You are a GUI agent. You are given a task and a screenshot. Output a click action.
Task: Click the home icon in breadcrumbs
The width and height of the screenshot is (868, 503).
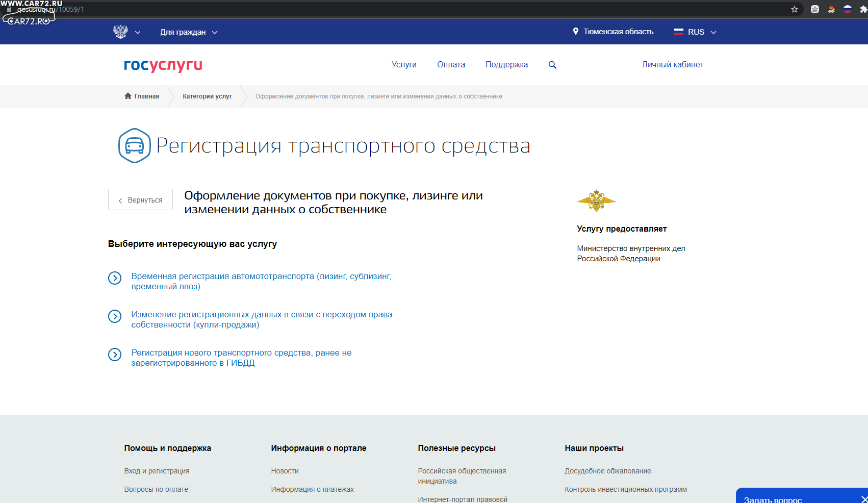point(128,96)
